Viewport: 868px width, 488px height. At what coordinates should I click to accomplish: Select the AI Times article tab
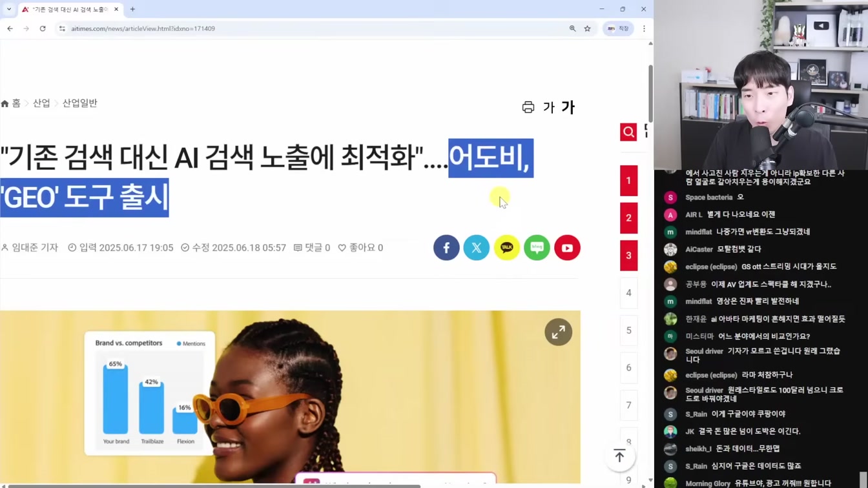click(x=69, y=9)
